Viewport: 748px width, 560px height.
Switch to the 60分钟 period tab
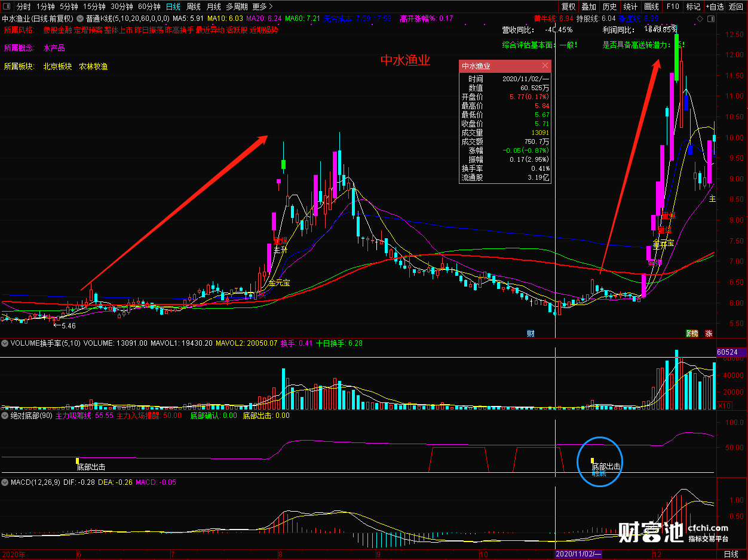149,7
